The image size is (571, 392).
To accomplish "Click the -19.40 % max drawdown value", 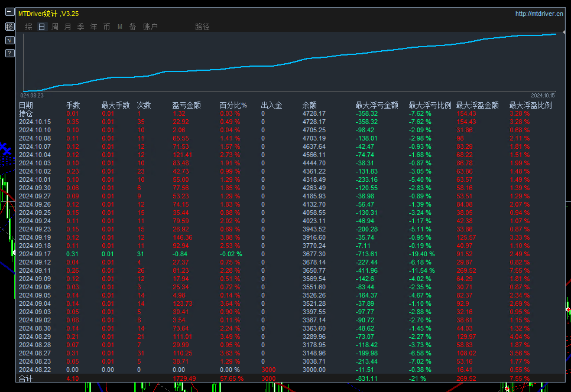I will point(421,254).
